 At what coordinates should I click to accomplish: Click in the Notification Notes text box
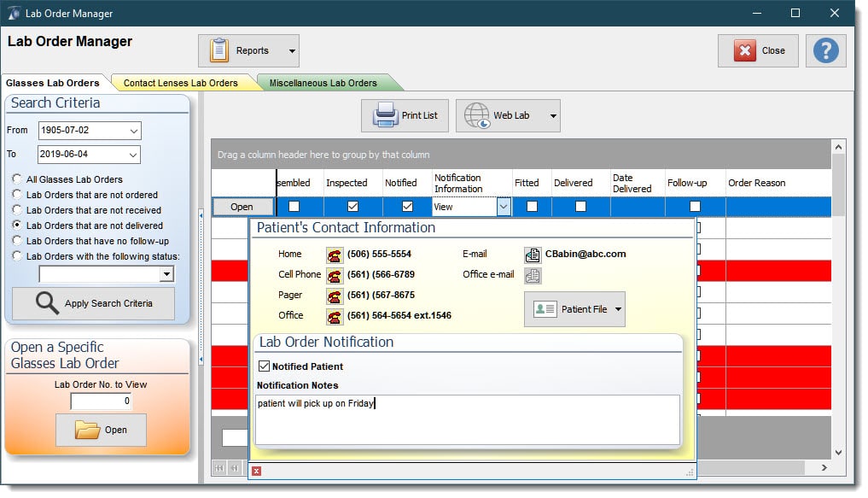pyautogui.click(x=467, y=420)
